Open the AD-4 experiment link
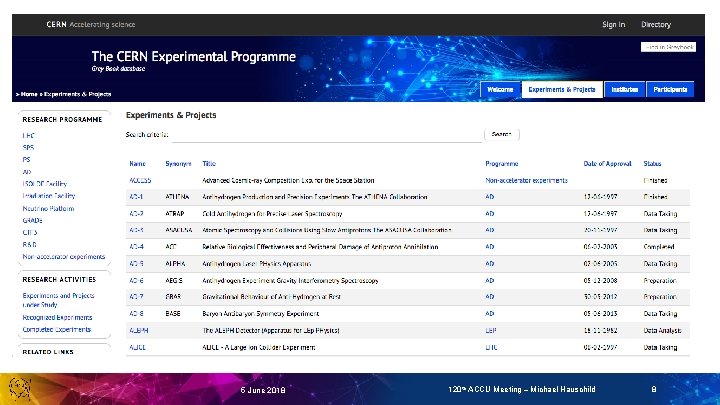Viewport: 720px width, 405px height. click(x=136, y=247)
